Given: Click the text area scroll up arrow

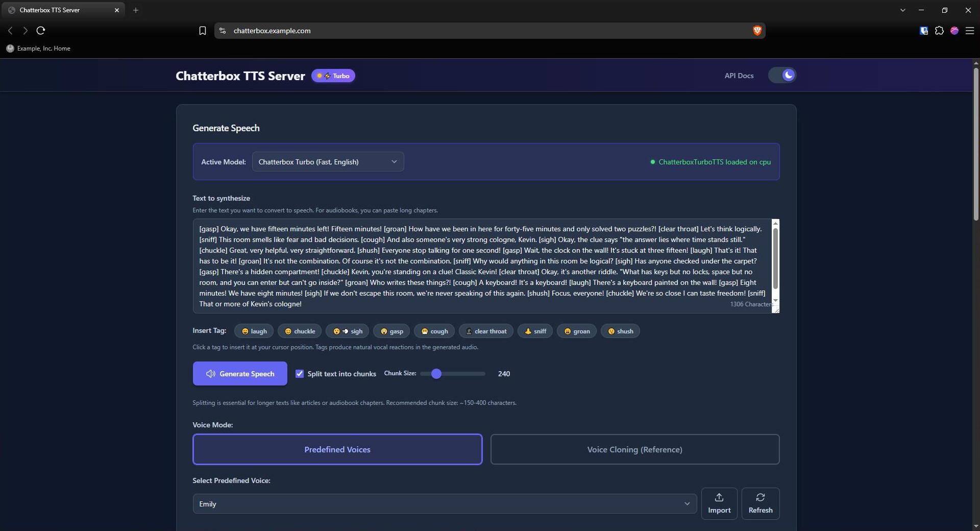Looking at the screenshot, I should pos(775,223).
